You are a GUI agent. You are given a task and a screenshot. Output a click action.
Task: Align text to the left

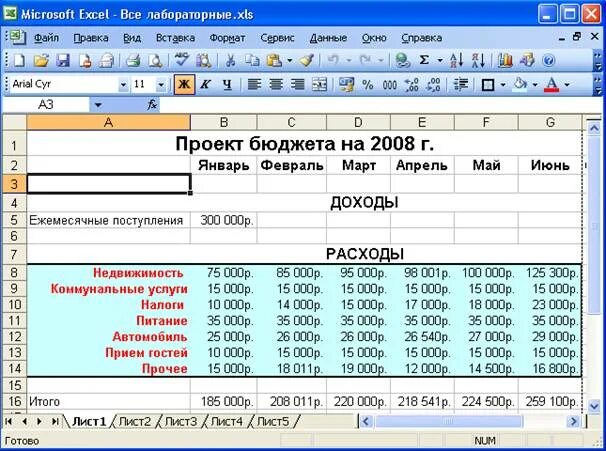coord(254,84)
